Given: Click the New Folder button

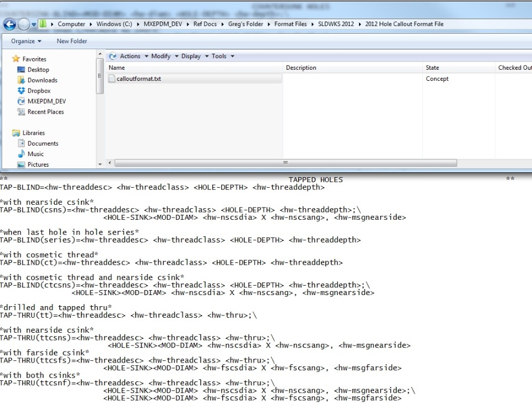Looking at the screenshot, I should (72, 41).
